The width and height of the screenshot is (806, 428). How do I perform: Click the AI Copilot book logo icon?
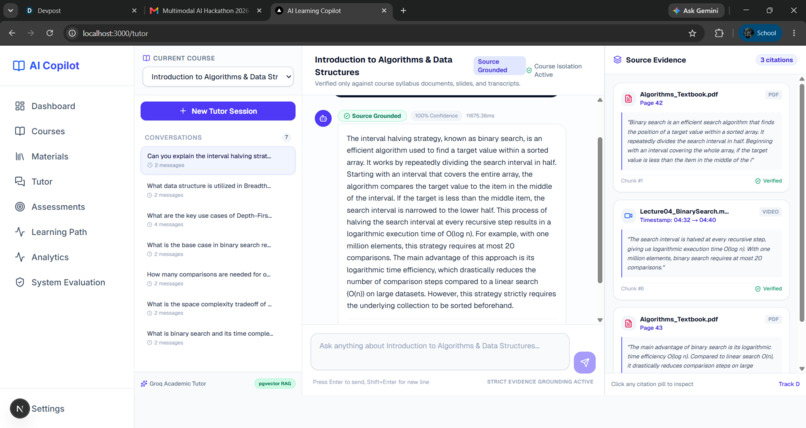click(19, 66)
